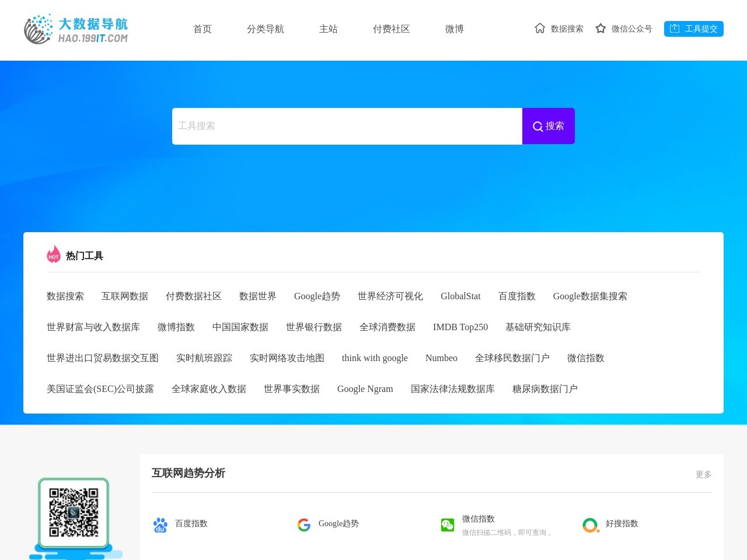
Task: Select the Baidu icon next to 百度指数
Action: point(160,524)
